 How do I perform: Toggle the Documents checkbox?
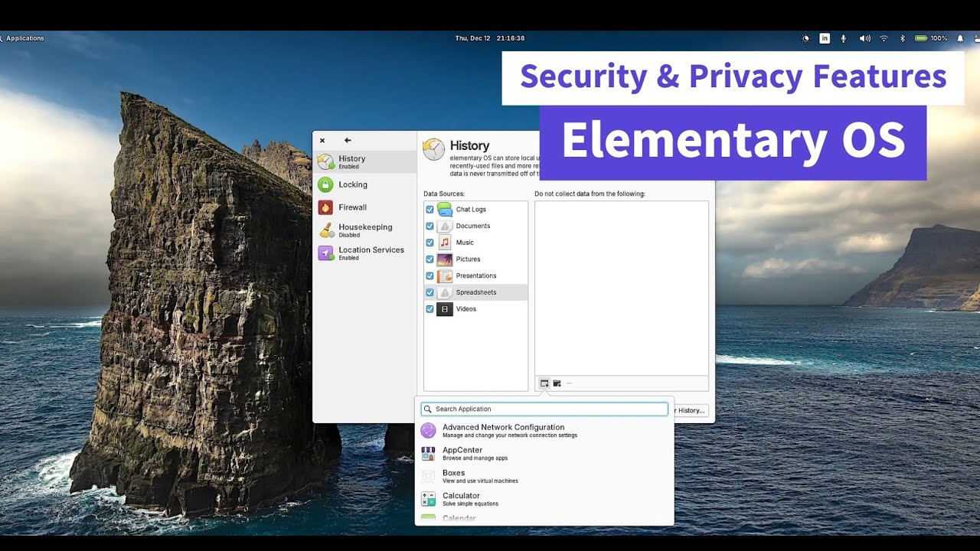click(430, 226)
